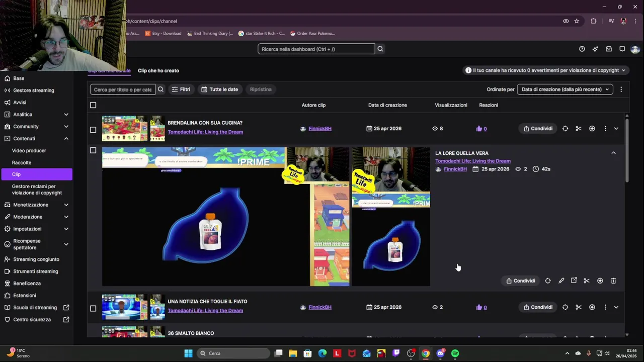Open the whispers chat bubble icon
Screen dimensions: 644x362
622,49
